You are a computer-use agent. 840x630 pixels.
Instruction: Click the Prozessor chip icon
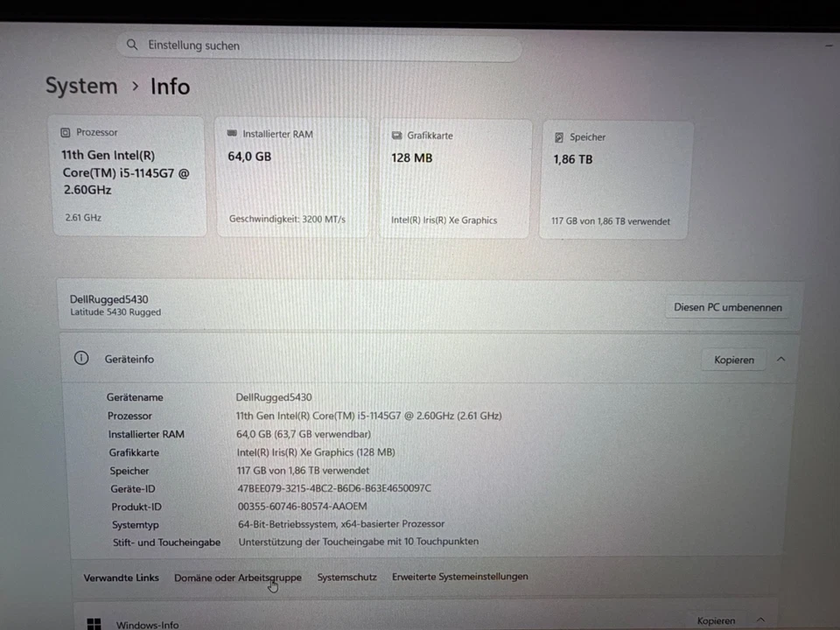[x=66, y=132]
